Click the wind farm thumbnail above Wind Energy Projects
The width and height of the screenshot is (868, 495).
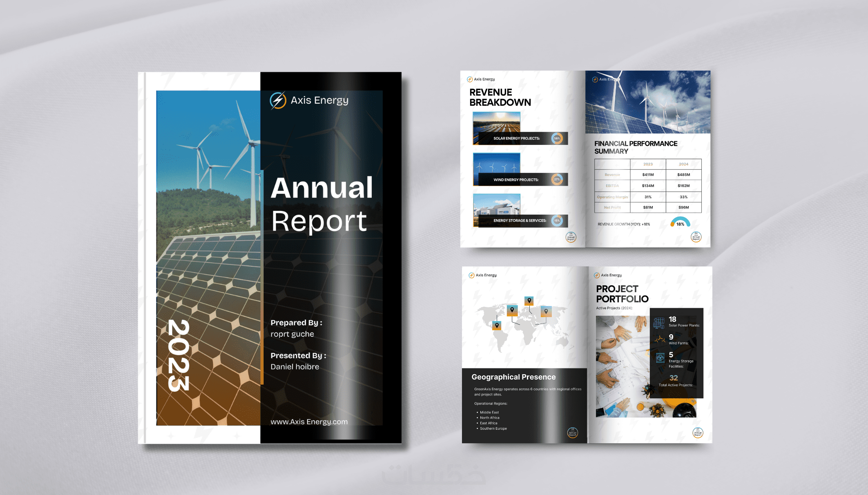click(496, 163)
